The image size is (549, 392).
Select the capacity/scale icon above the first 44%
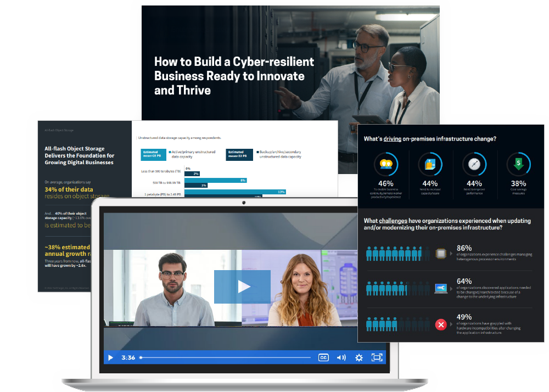[x=430, y=164]
